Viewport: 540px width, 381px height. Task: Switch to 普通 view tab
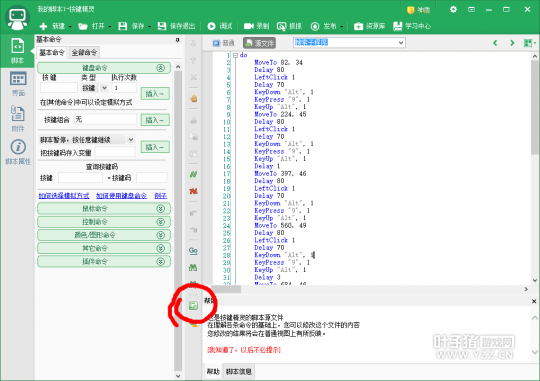click(224, 43)
